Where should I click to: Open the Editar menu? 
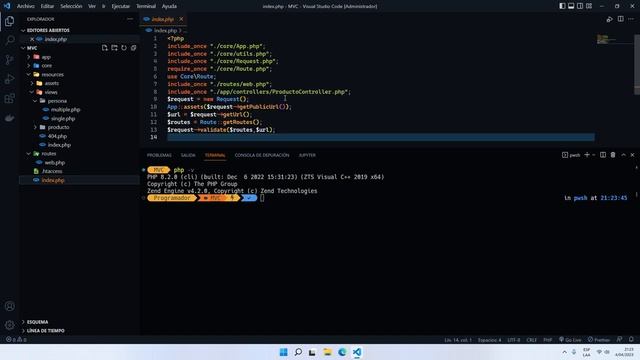click(47, 6)
